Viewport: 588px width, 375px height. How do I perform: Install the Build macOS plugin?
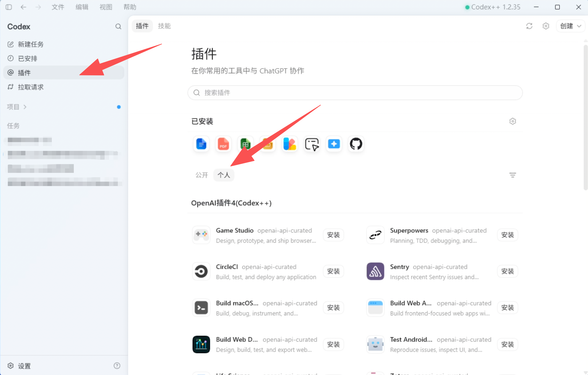[334, 308]
